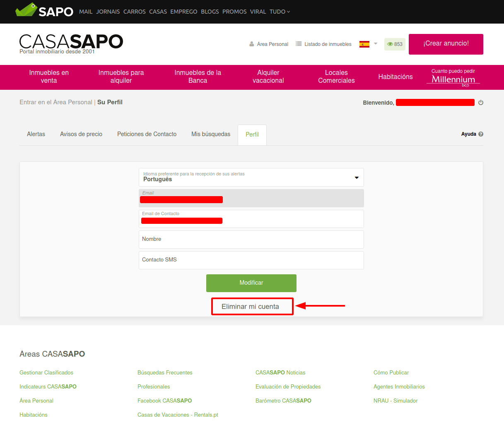Viewport: 504px width, 427px height.
Task: Open the Peticiones de Contacto tab
Action: (147, 134)
